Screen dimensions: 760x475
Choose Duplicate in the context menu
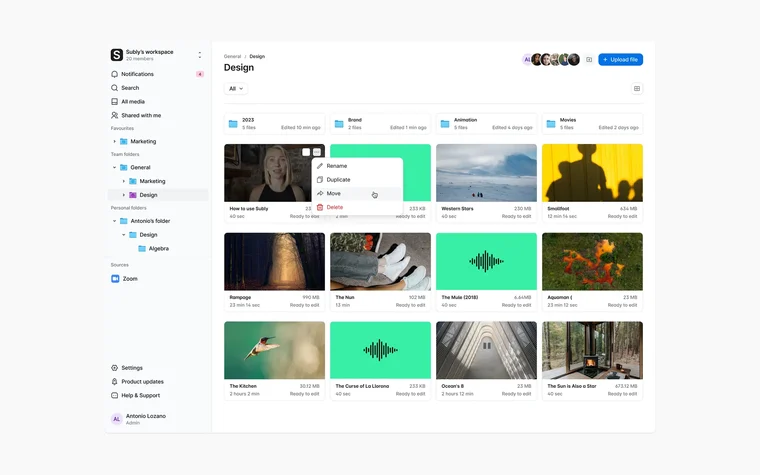358,180
